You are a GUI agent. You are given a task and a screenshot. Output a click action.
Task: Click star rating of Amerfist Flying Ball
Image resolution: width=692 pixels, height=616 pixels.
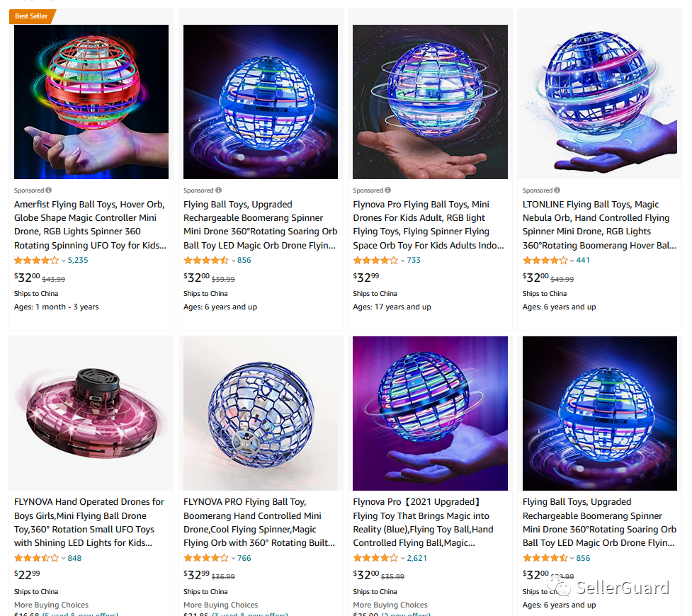point(36,261)
